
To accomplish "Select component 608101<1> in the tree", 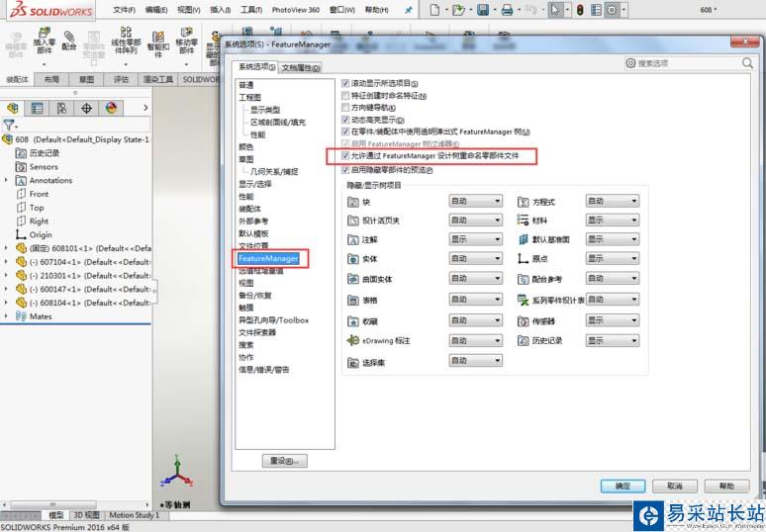I will point(84,248).
